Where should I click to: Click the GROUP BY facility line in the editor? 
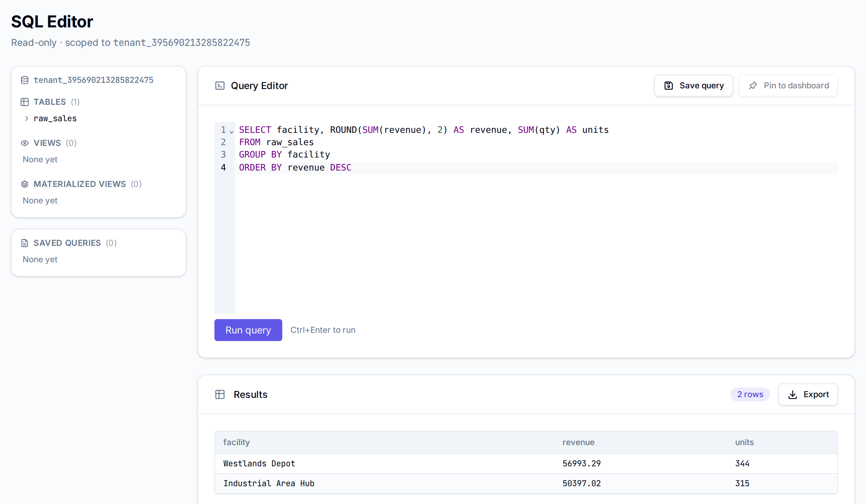[284, 155]
